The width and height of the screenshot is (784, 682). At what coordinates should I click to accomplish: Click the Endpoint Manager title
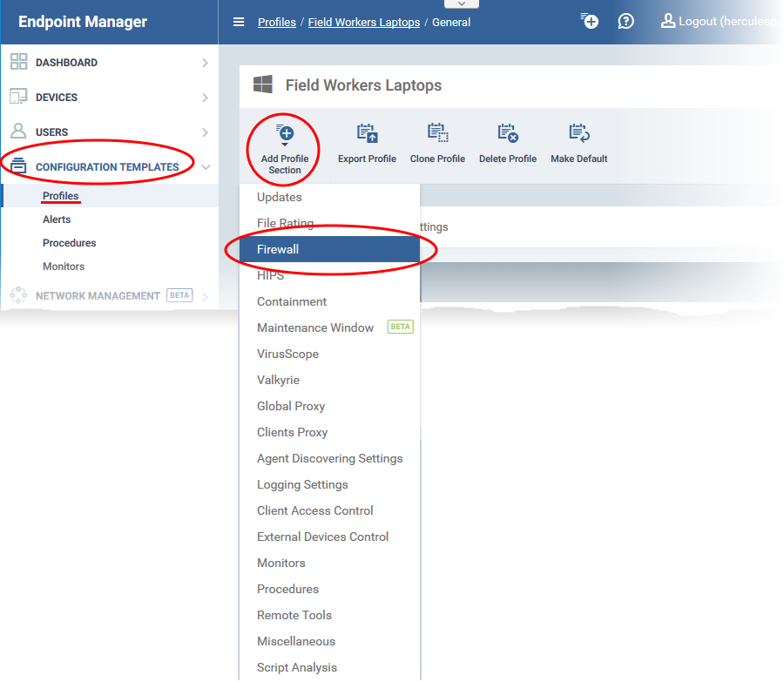[83, 22]
